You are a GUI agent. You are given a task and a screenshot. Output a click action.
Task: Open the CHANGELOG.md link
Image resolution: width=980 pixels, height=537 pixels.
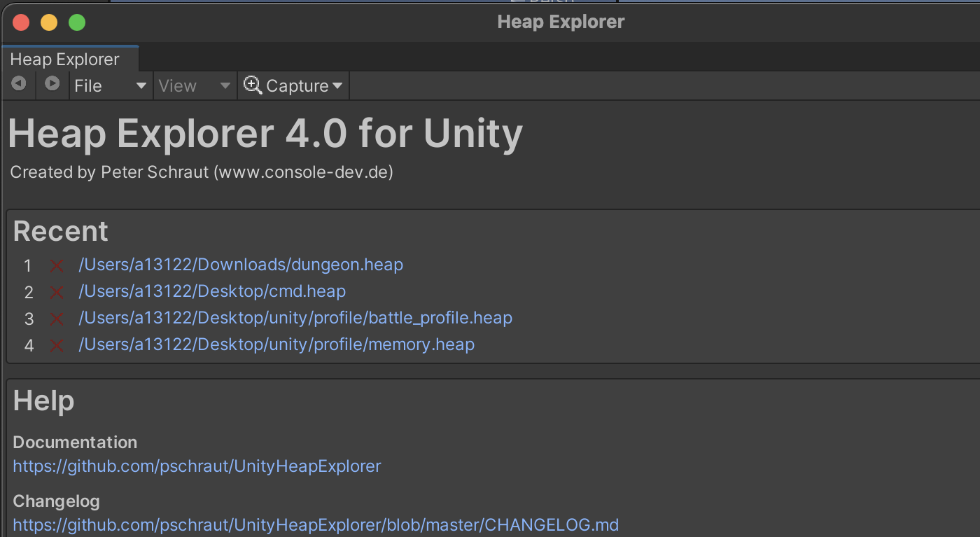coord(315,525)
